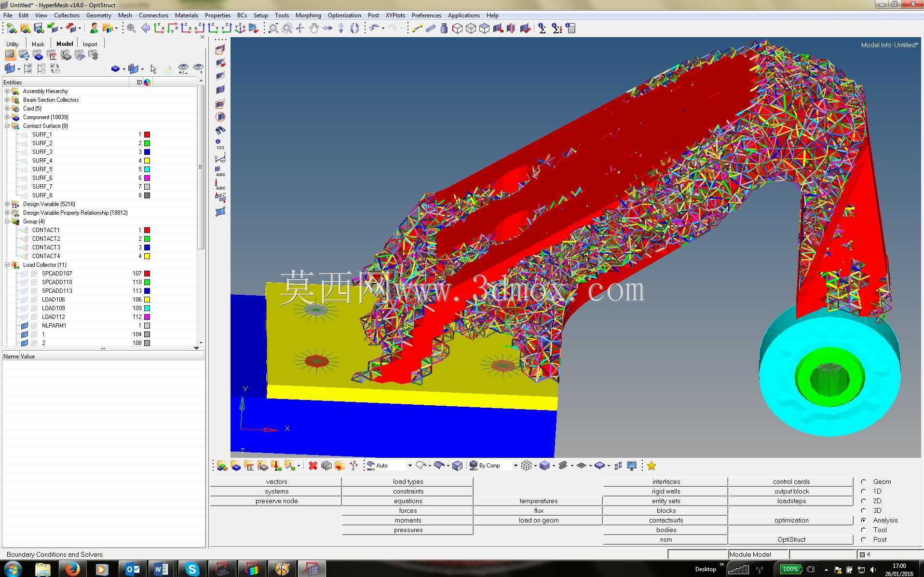The width and height of the screenshot is (924, 577).
Task: Collapse the Group (4) tree node
Action: click(7, 221)
